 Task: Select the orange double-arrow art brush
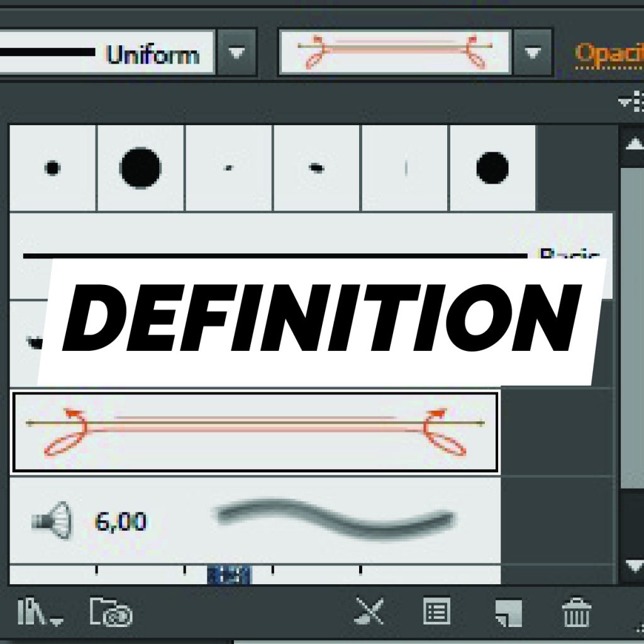pos(255,432)
